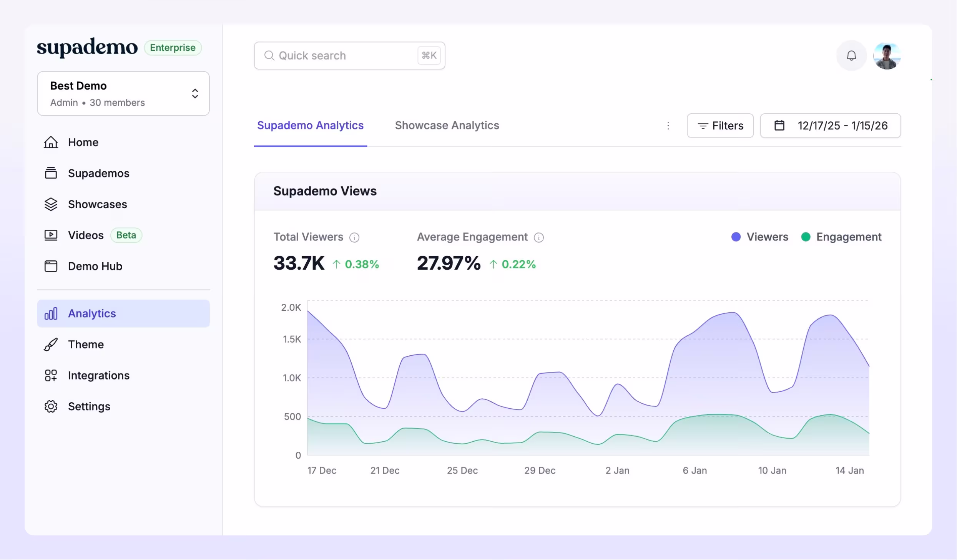Go to Demo Hub in the sidebar
This screenshot has height=560, width=957.
[95, 266]
